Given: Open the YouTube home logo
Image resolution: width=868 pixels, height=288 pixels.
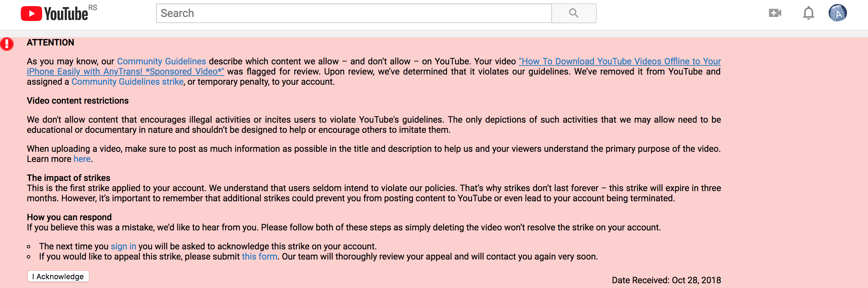Looking at the screenshot, I should pos(55,14).
